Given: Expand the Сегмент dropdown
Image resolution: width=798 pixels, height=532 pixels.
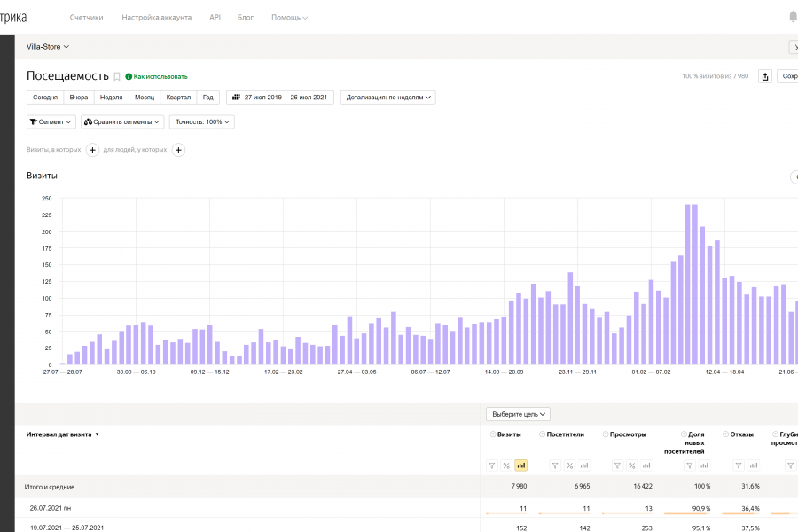Looking at the screenshot, I should [x=51, y=121].
